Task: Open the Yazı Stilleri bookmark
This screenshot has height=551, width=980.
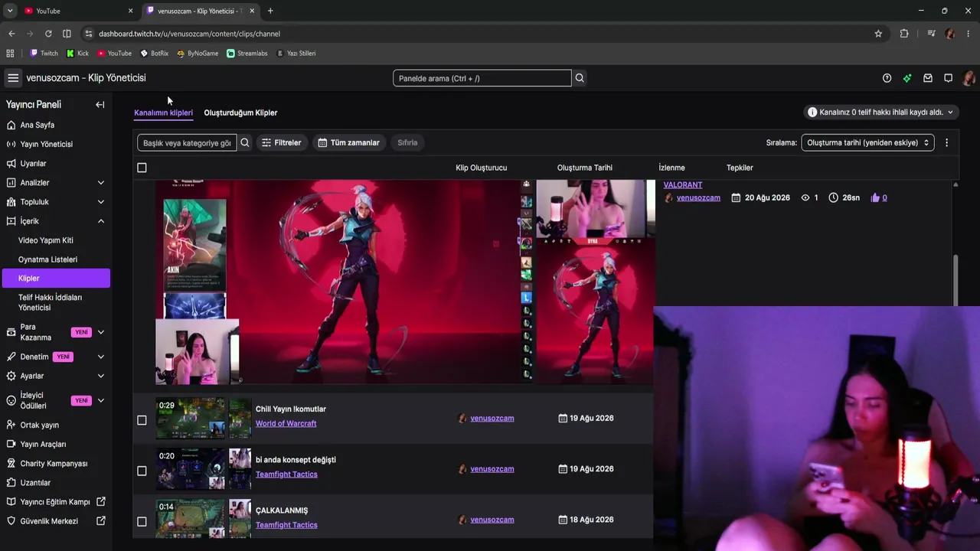Action: click(x=296, y=54)
